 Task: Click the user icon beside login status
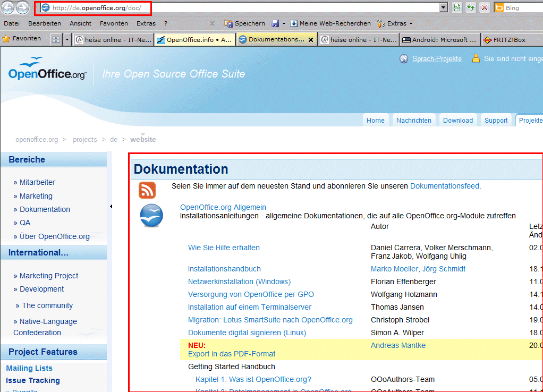point(476,58)
